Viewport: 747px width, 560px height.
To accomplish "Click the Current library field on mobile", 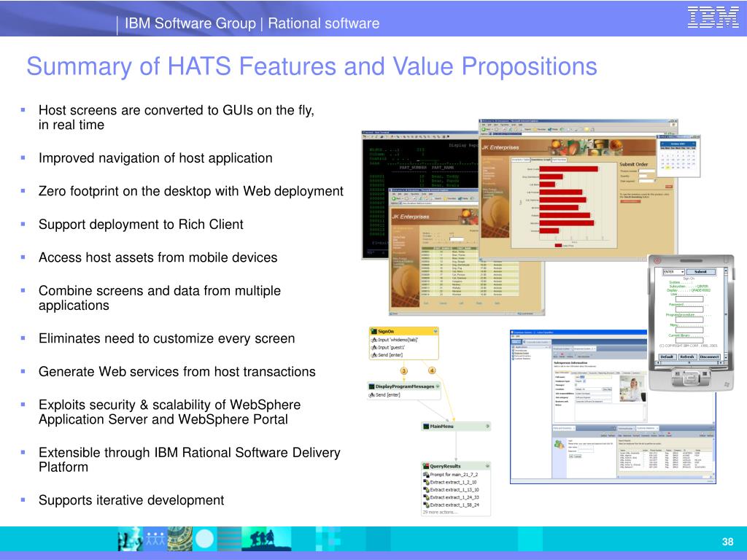I will (689, 340).
